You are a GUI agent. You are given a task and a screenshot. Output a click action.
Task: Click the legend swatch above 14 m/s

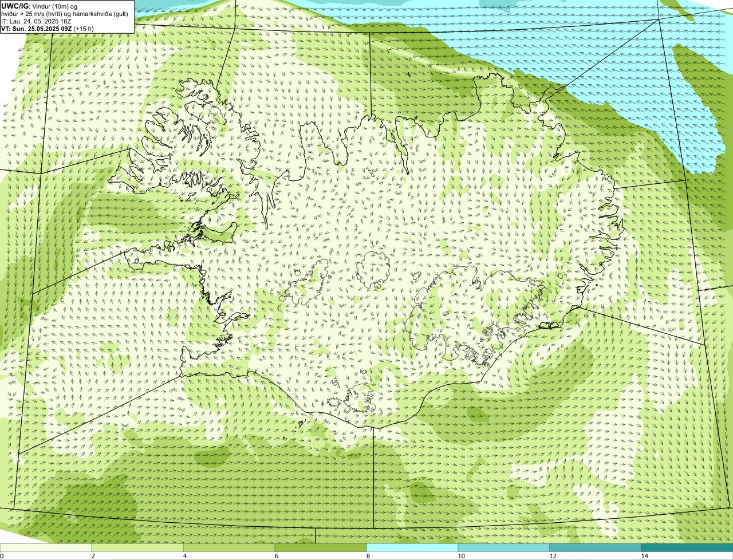[x=687, y=548]
